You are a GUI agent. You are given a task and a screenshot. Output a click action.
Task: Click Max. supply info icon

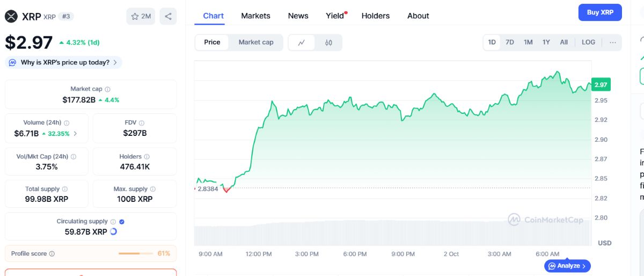click(x=153, y=189)
